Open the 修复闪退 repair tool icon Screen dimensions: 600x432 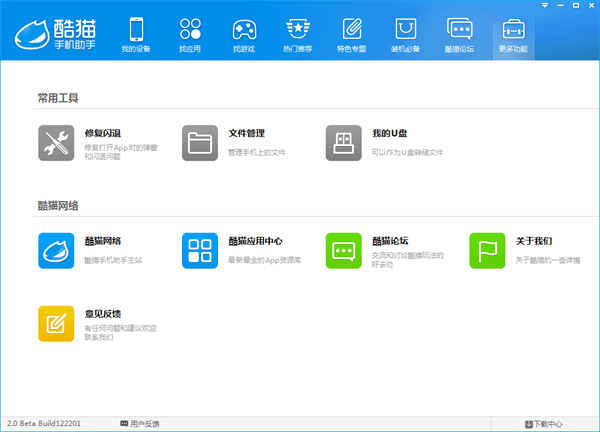click(x=55, y=143)
